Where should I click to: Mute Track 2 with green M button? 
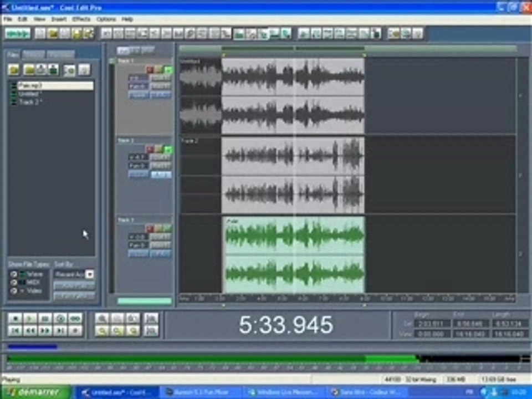coord(168,149)
